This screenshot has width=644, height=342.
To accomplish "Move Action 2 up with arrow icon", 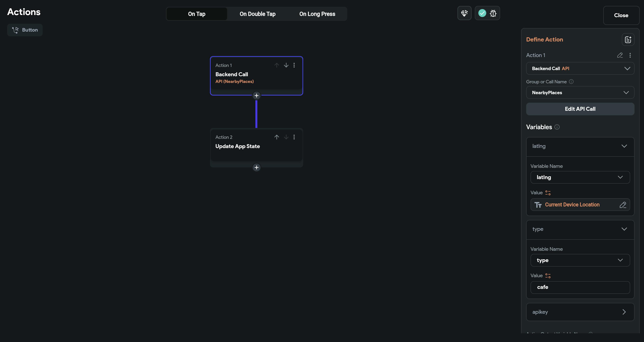I will 277,137.
